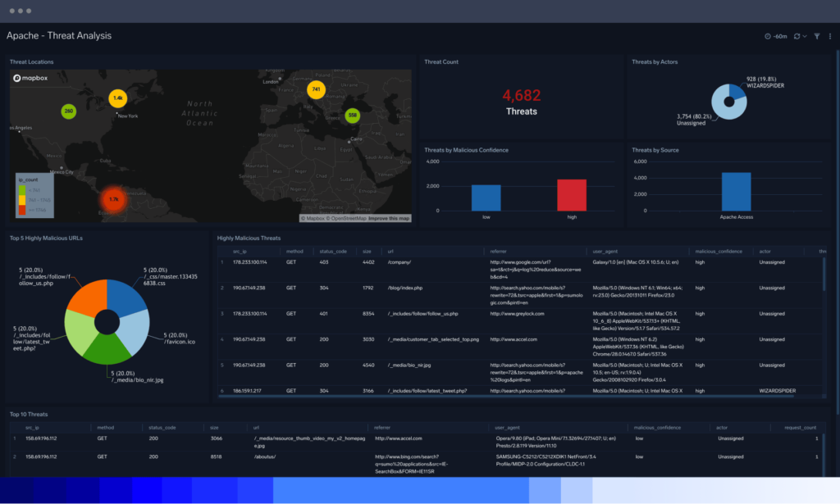Image resolution: width=840 pixels, height=504 pixels.
Task: Sort Highly Malicious Threats by src_ip column
Action: (240, 252)
